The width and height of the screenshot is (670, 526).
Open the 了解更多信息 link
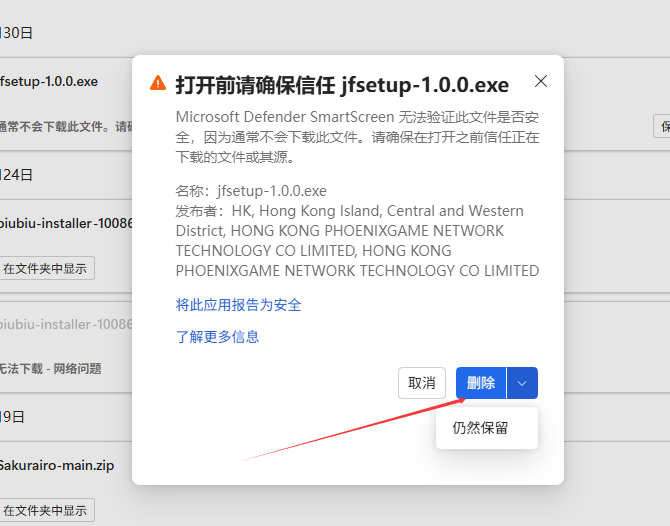[x=217, y=337]
